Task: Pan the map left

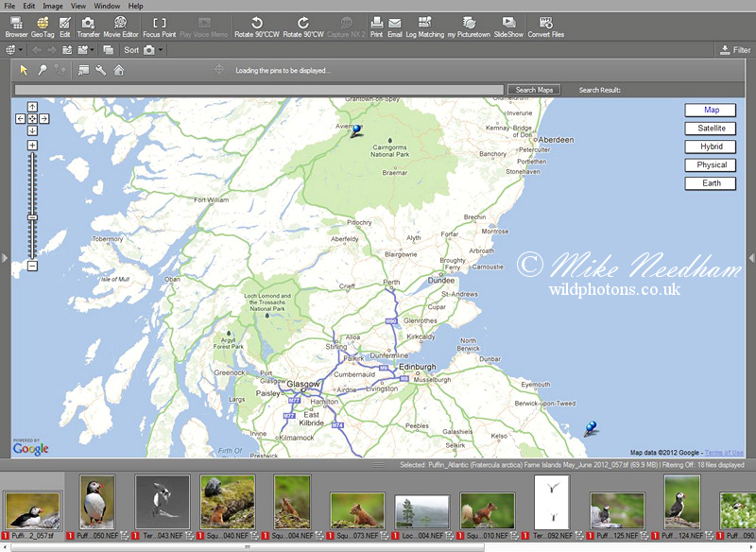Action: [20, 118]
